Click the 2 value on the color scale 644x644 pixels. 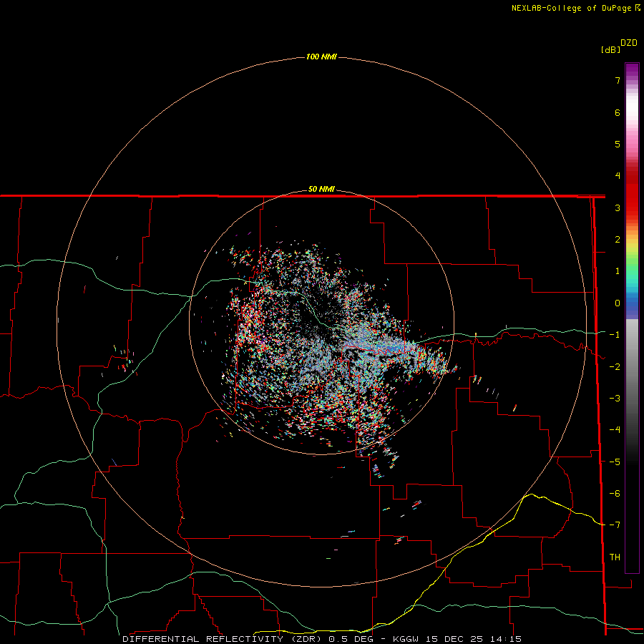618,240
